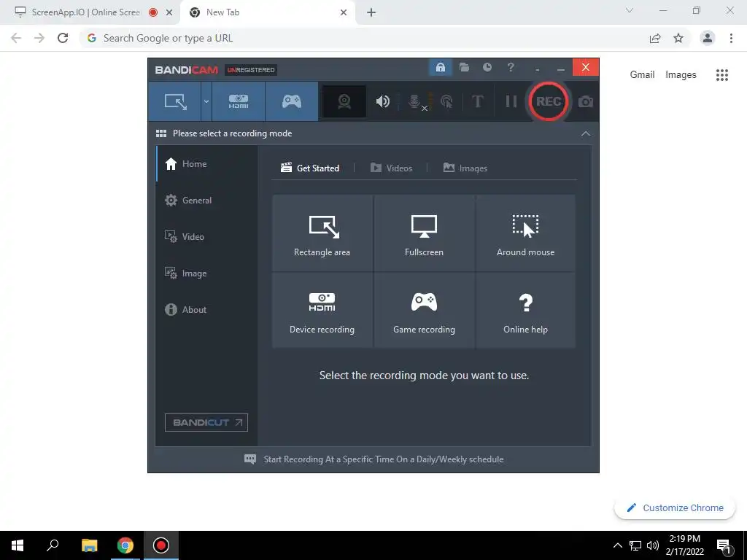
Task: Click the Customize Chrome button
Action: click(675, 508)
